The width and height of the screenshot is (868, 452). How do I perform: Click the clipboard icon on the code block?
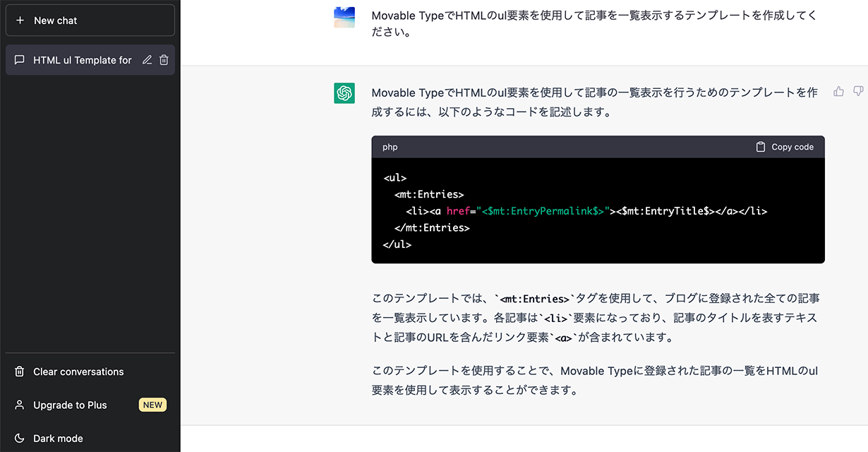[760, 146]
